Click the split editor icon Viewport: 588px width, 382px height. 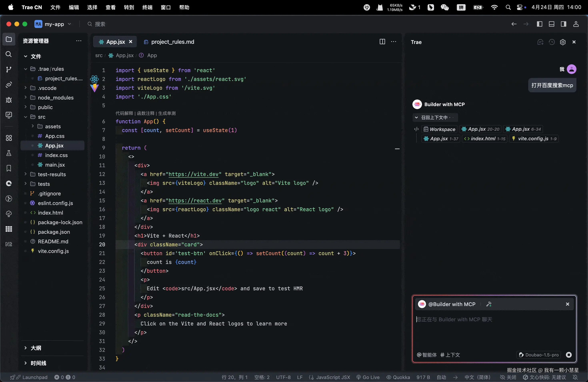(382, 42)
